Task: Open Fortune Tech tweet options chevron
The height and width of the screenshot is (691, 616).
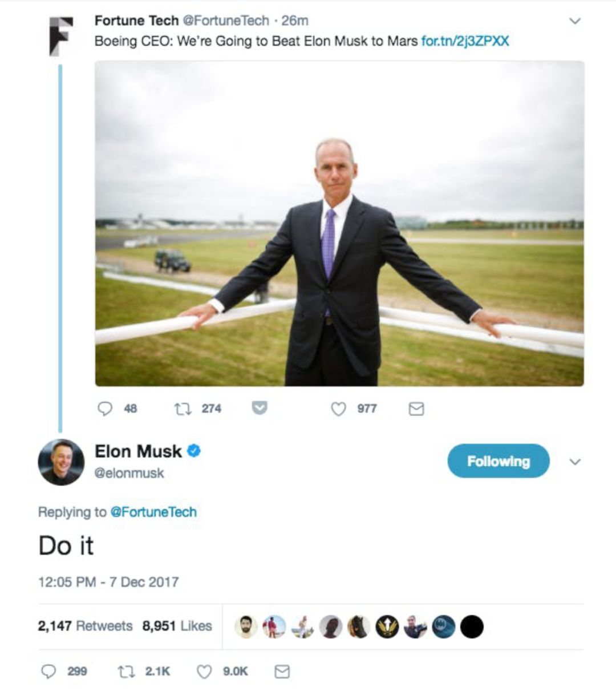Action: (576, 21)
